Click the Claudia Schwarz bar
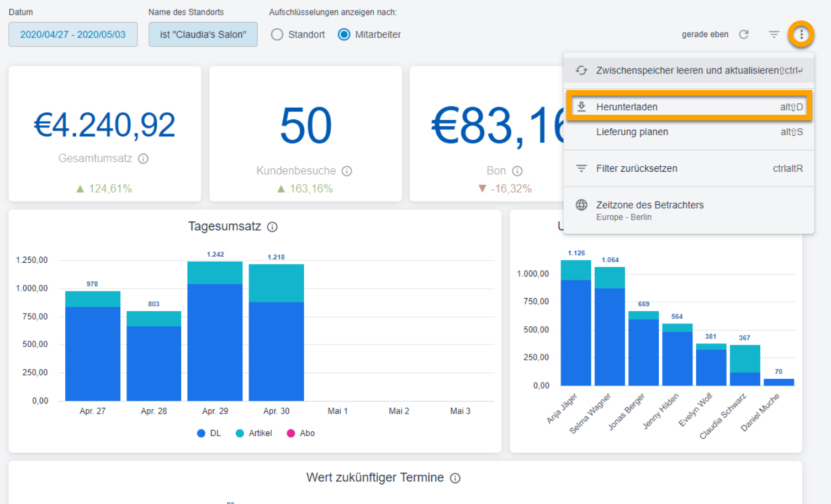This screenshot has height=504, width=831. coord(745,365)
